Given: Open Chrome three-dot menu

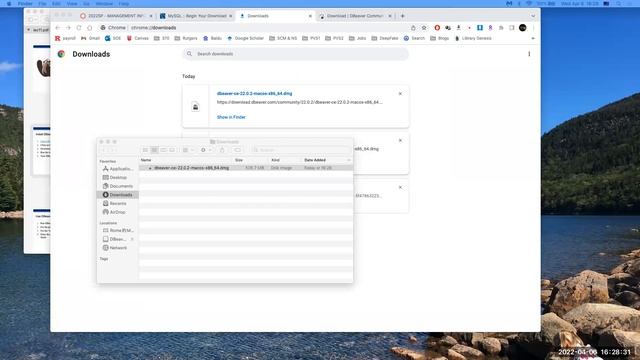Looking at the screenshot, I should pos(533,28).
